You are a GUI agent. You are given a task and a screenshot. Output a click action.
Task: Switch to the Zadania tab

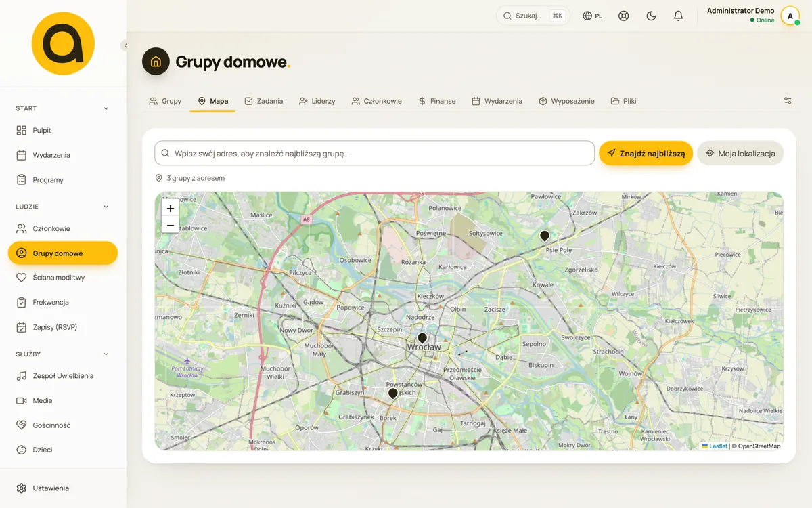[x=263, y=101]
